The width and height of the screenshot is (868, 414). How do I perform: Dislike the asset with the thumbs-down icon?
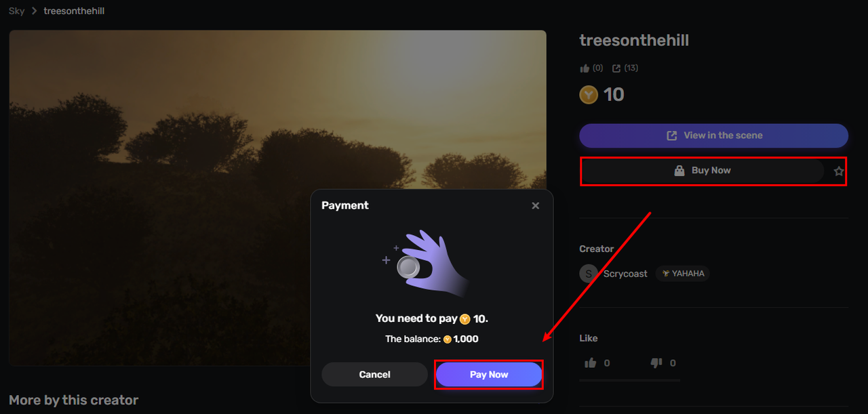[x=656, y=363]
